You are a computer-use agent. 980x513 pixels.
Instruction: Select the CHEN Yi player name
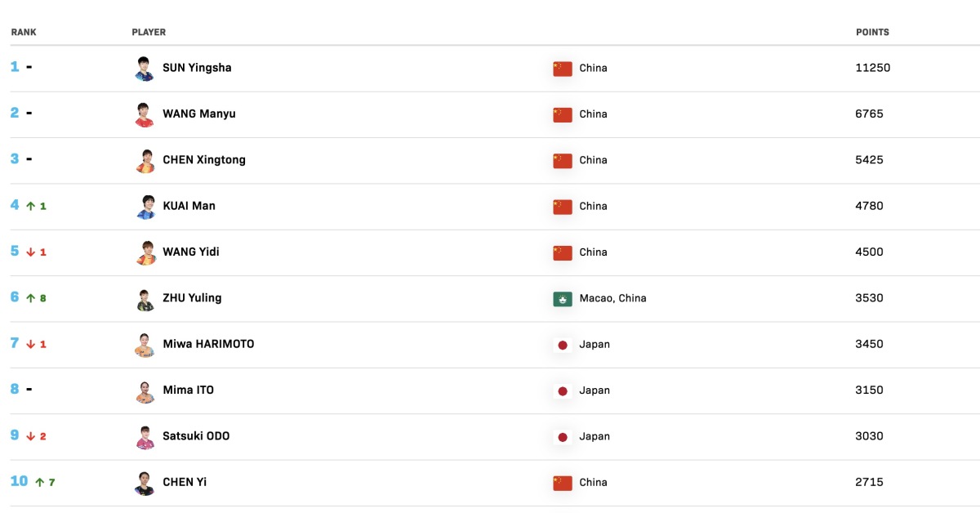(185, 482)
